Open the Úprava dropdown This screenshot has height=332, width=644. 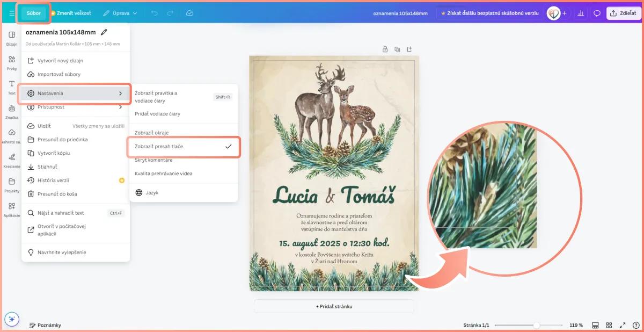pyautogui.click(x=120, y=13)
